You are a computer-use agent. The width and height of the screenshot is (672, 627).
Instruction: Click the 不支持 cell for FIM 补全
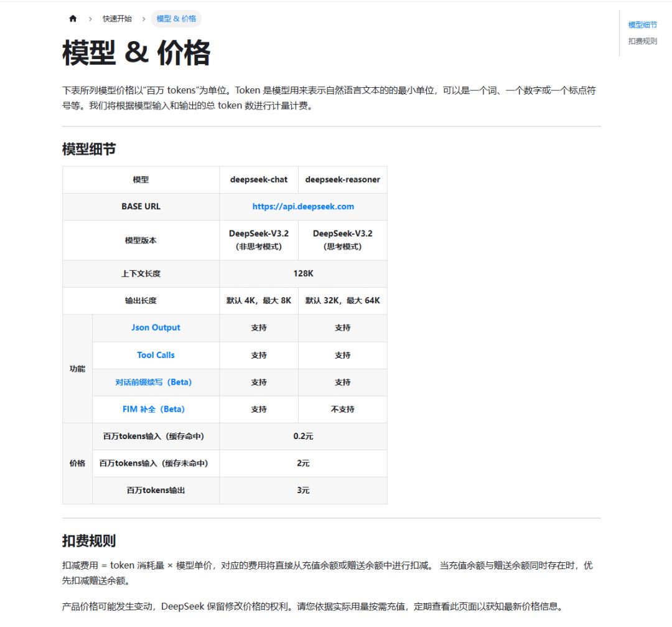(x=342, y=409)
